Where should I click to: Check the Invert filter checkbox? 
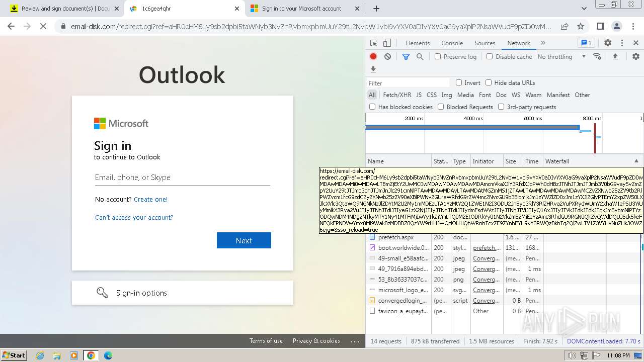[x=459, y=82]
